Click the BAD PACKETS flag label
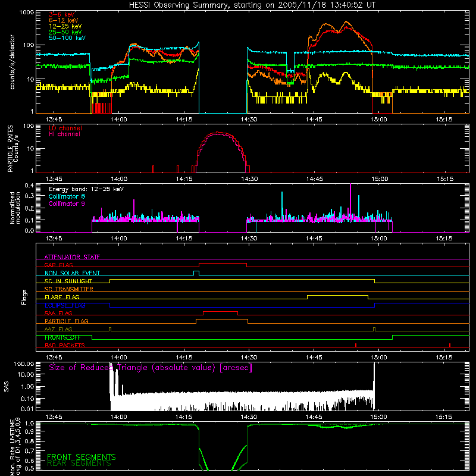The height and width of the screenshot is (476, 476). click(x=65, y=345)
